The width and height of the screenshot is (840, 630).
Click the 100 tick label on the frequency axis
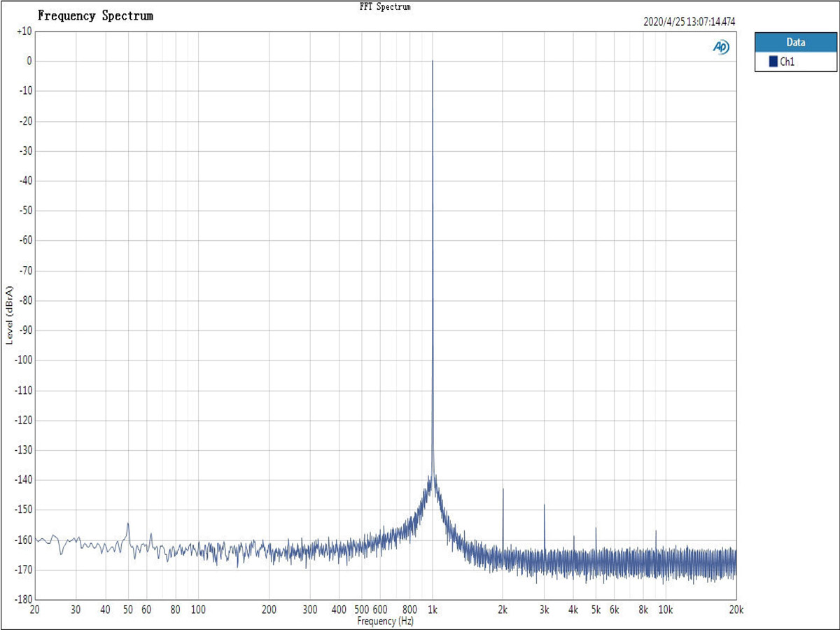[198, 610]
